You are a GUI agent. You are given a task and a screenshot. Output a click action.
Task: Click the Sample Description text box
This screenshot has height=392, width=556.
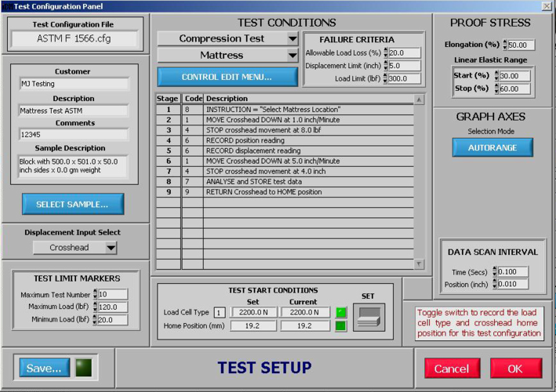click(x=72, y=166)
